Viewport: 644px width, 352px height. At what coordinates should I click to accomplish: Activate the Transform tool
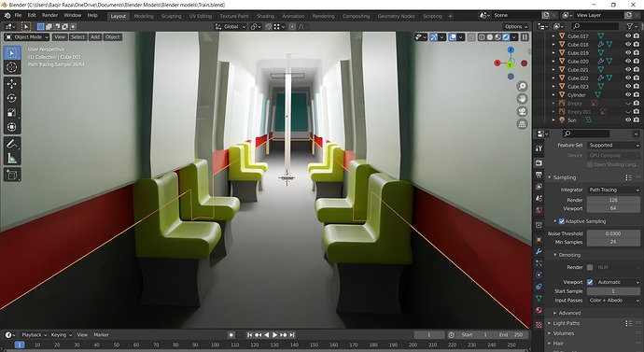[x=12, y=127]
